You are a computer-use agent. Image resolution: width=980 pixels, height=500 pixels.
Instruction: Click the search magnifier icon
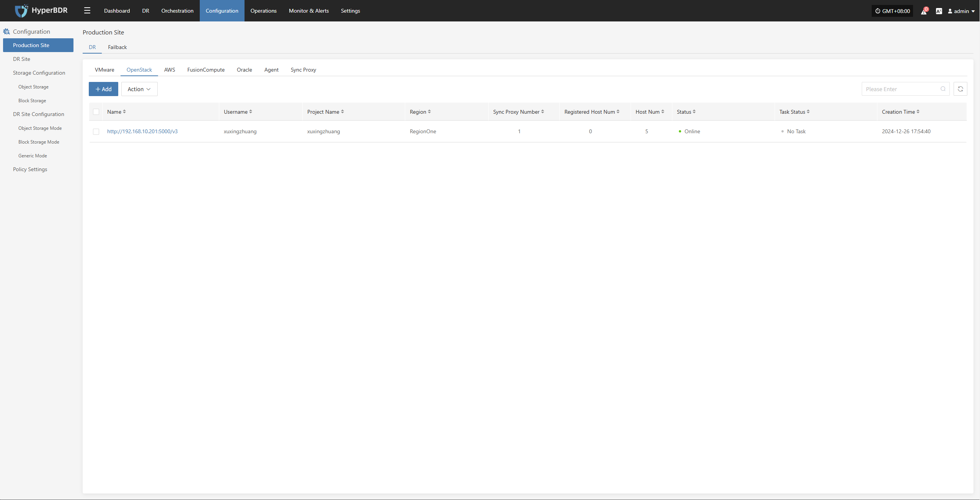(943, 89)
